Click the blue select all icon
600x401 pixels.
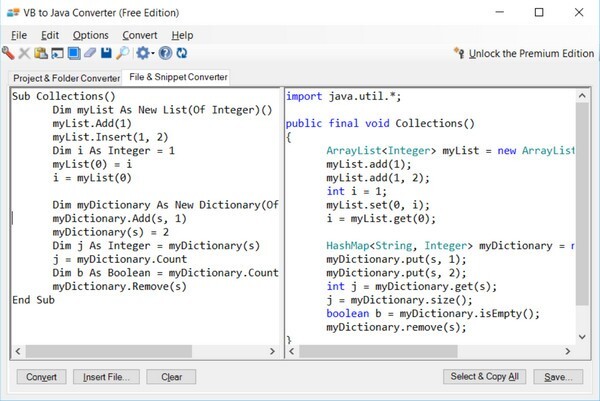[x=74, y=53]
